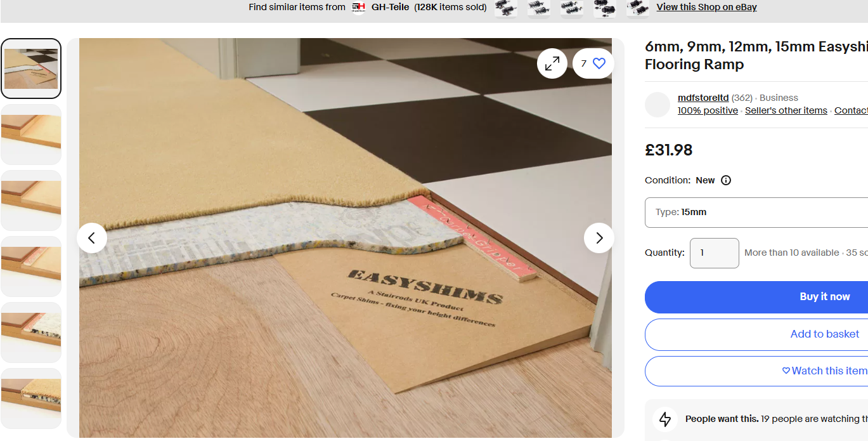Screen dimensions: 868x441
Task: Add the item to basket
Action: click(x=824, y=334)
